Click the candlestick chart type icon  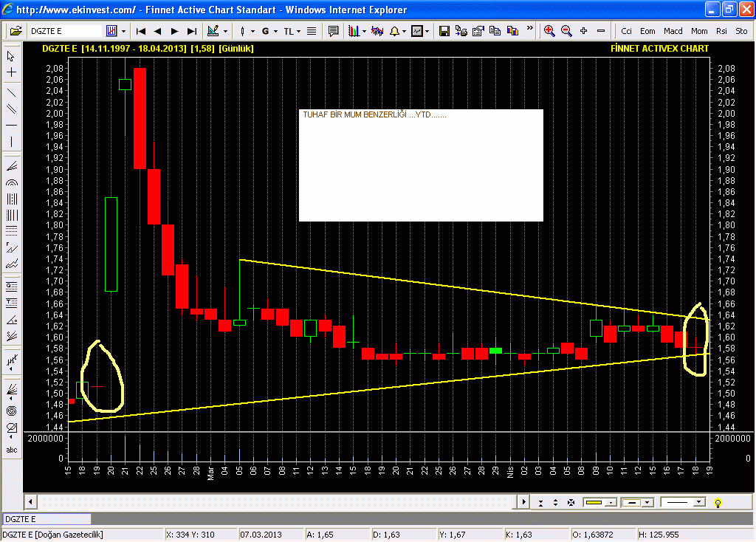[111, 31]
